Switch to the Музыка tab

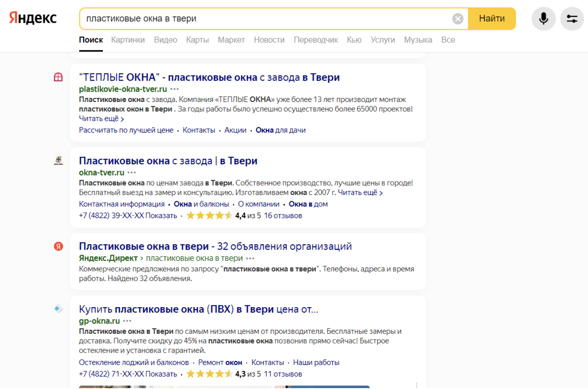[418, 40]
